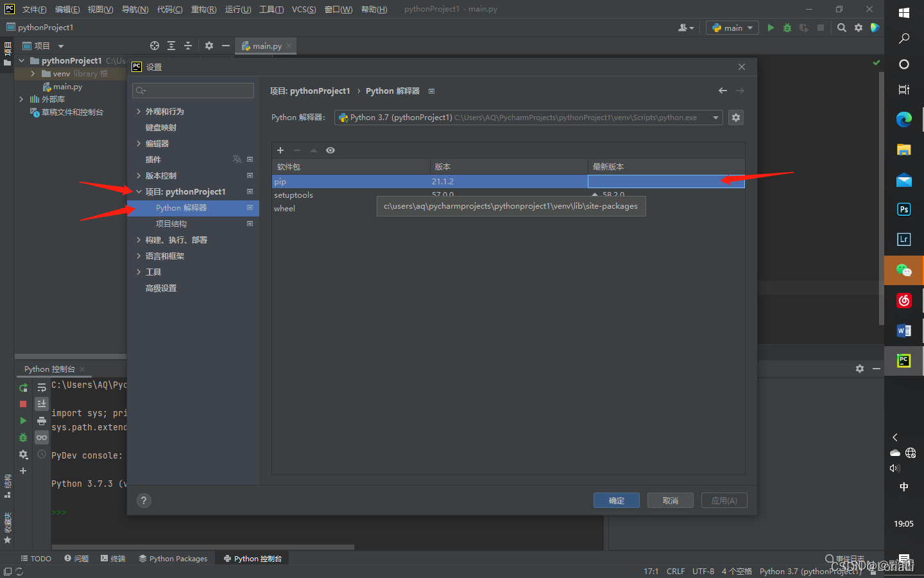
Task: Select 高级设置 settings item
Action: (161, 288)
